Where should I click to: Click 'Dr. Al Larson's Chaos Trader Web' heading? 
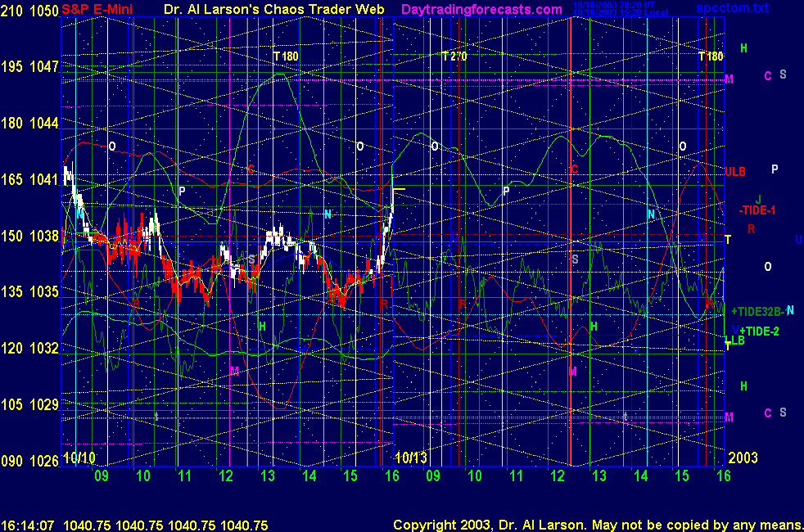273,9
